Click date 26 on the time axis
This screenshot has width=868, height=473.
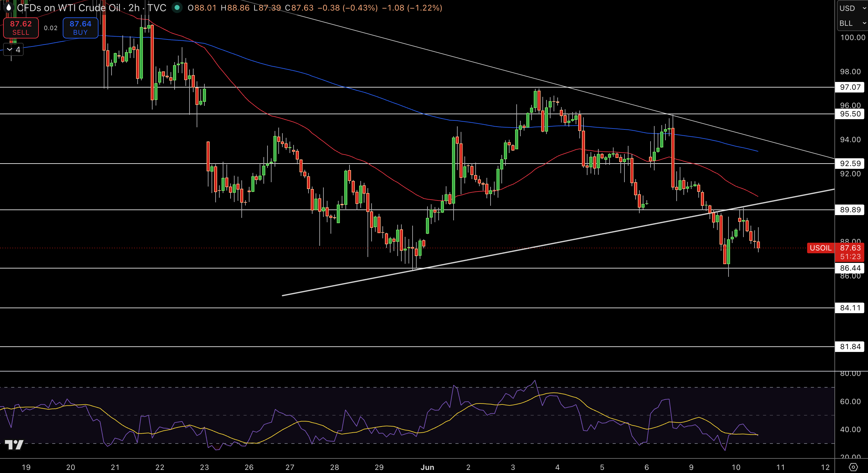(249, 467)
